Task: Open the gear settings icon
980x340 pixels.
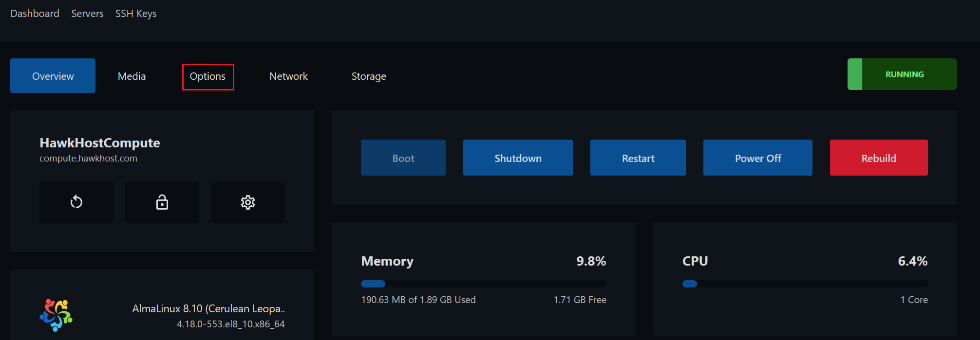Action: [248, 202]
